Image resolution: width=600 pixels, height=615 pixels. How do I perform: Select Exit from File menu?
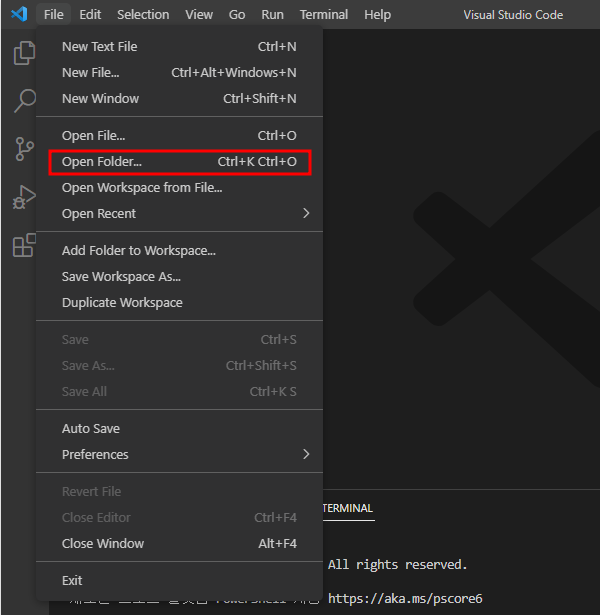pos(180,580)
